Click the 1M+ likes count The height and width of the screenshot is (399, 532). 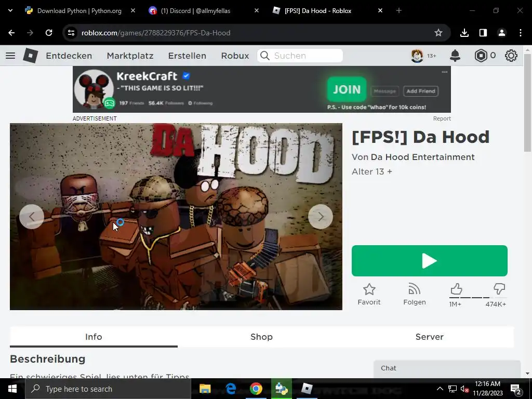click(455, 304)
